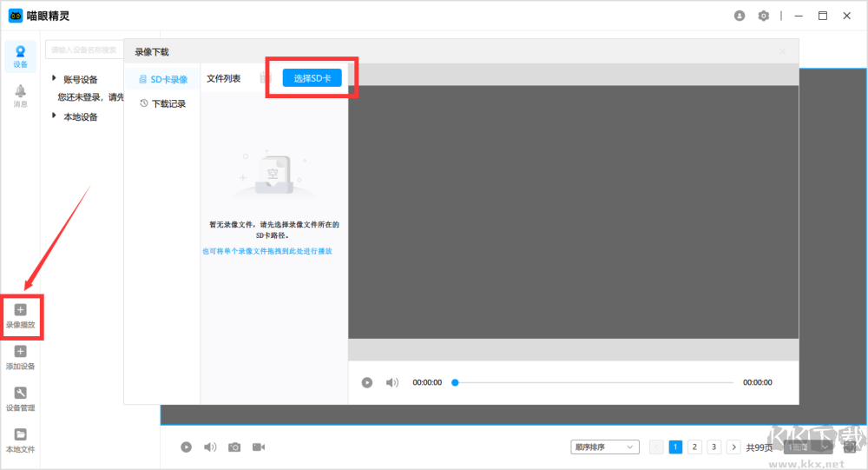Open the 1画面 layout dropdown
868x470 pixels.
click(x=808, y=447)
